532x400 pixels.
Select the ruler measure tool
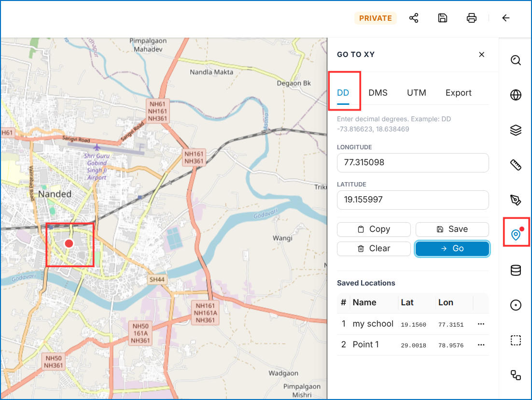[516, 165]
